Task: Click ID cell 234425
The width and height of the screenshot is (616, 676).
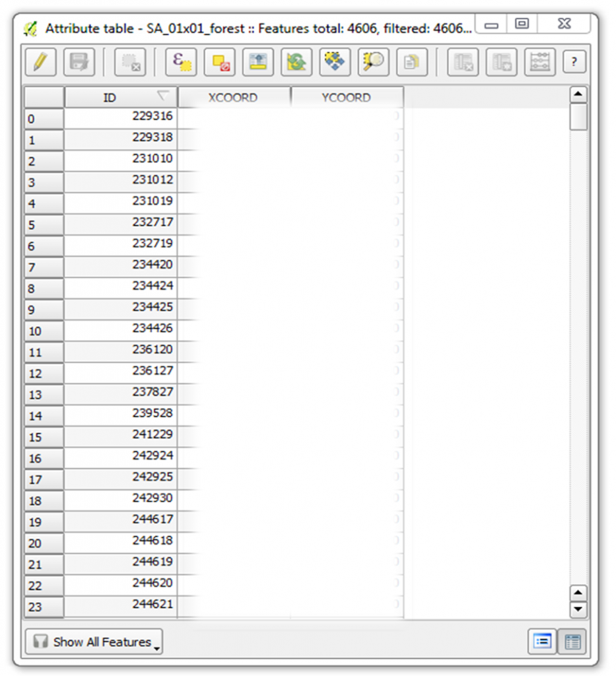Action: pos(121,309)
